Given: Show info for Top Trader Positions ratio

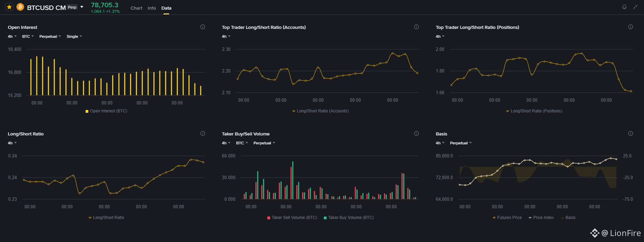Looking at the screenshot, I should (x=631, y=27).
